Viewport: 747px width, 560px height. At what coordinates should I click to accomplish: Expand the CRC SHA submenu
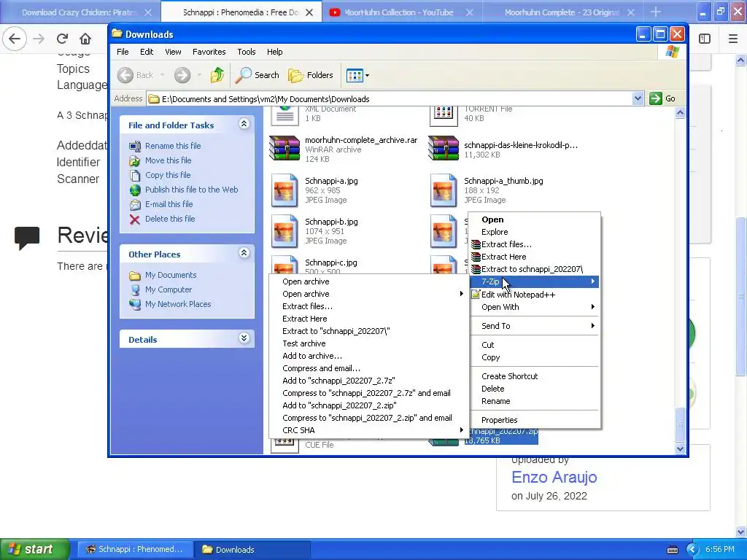368,430
